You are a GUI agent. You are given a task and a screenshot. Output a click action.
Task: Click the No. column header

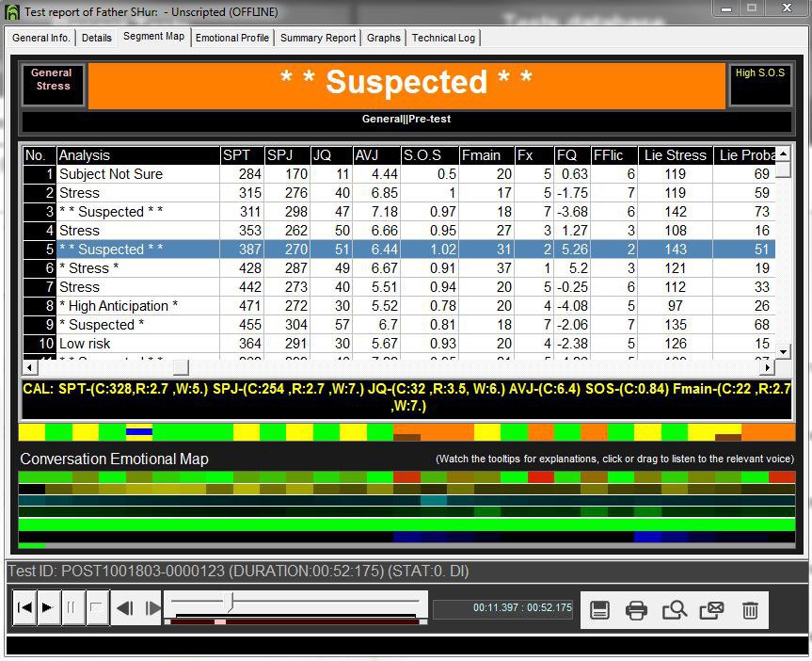pos(40,155)
